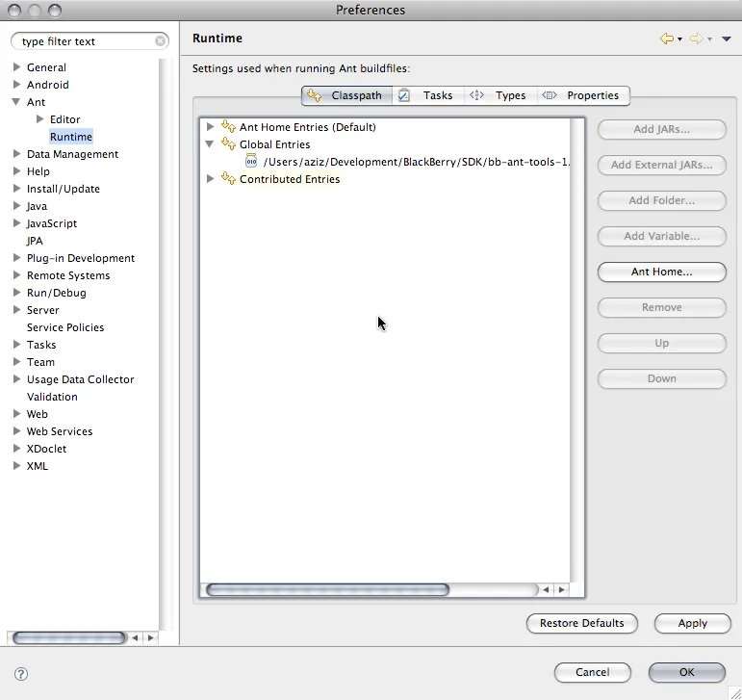The height and width of the screenshot is (700, 742).
Task: Click the help question mark icon
Action: click(x=21, y=673)
